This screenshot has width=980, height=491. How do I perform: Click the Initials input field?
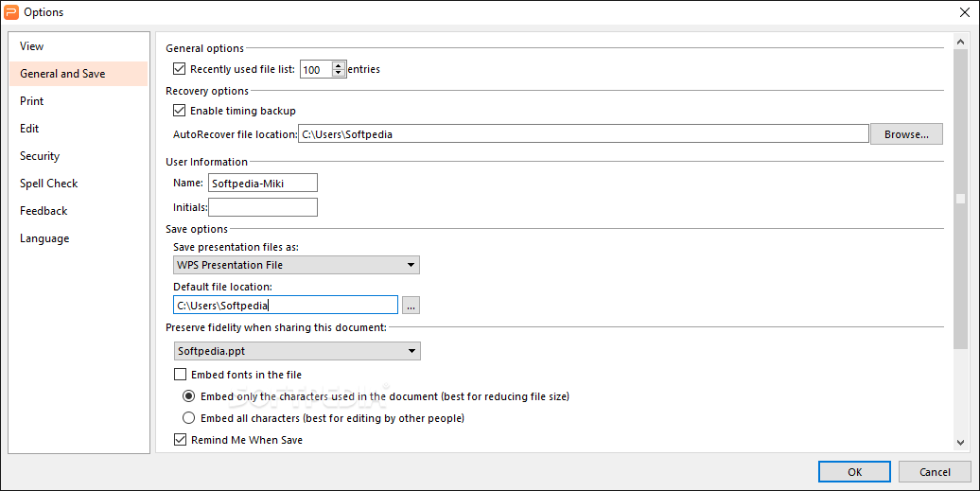tap(263, 207)
